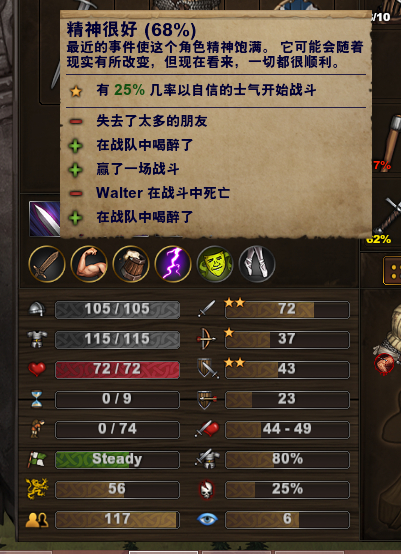
Task: Click the golden lion resolve icon
Action: (x=37, y=489)
